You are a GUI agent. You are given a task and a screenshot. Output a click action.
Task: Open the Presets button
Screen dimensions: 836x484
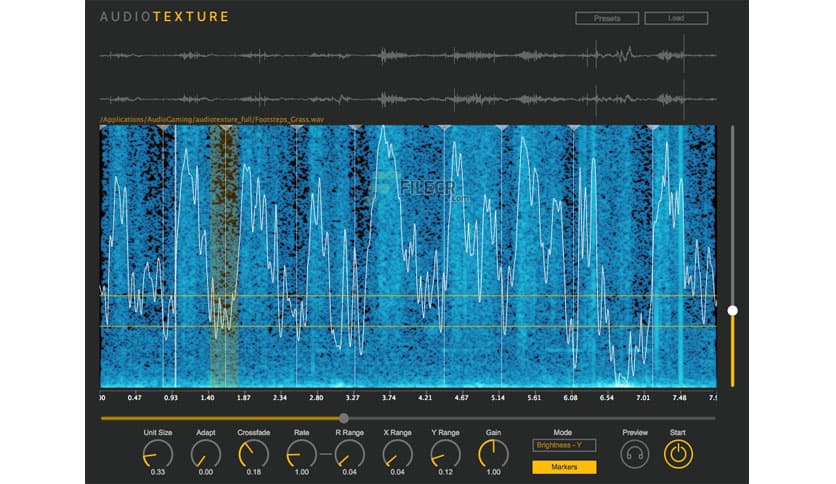[607, 18]
